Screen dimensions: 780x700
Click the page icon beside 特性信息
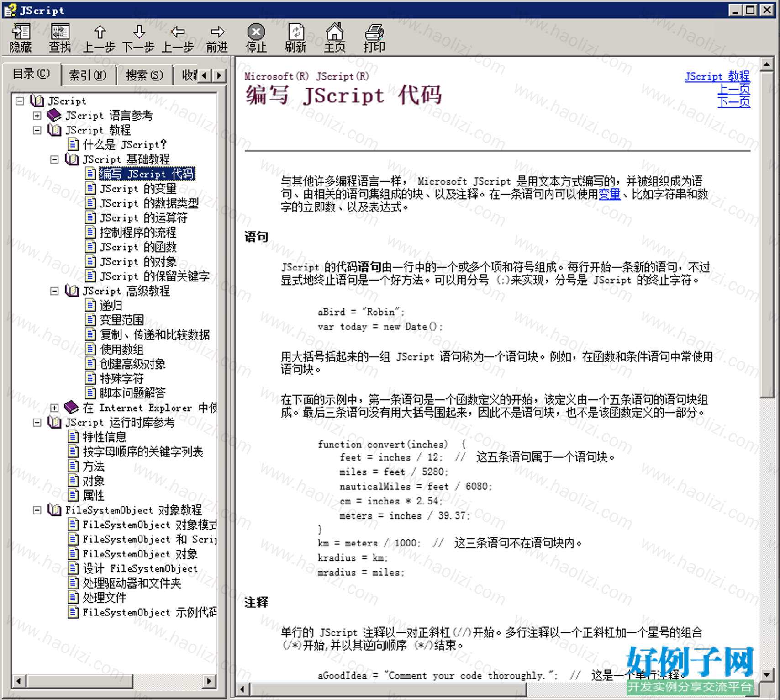click(x=73, y=437)
